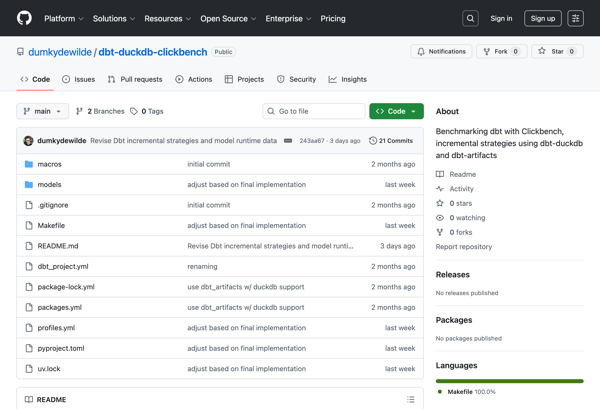Screen dimensions: 600x409
Task: Click the macros folder icon
Action: (29, 164)
